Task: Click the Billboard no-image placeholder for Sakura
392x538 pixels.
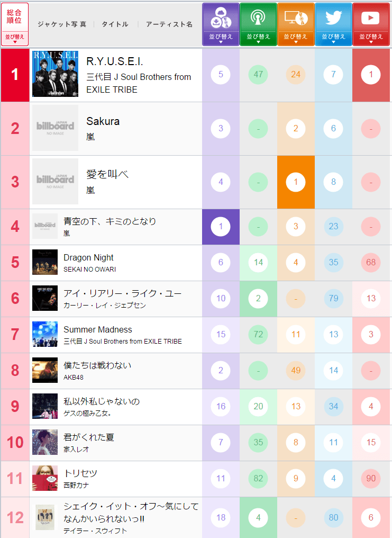Action: pos(55,128)
